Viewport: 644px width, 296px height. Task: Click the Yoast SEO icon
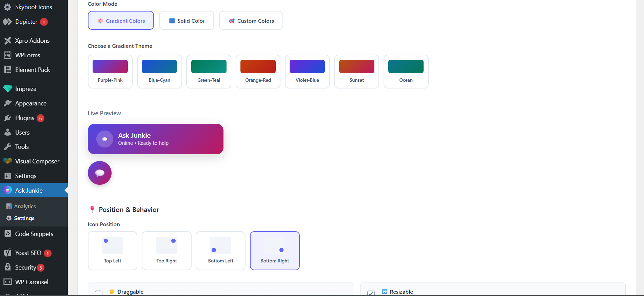pos(7,253)
